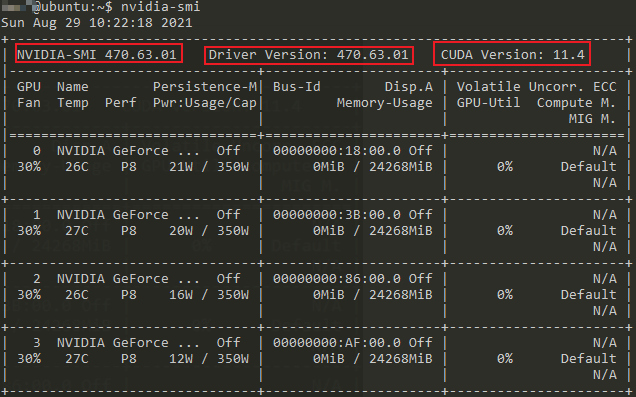Click the 21W / 350W power reading
636x397 pixels.
coord(209,167)
